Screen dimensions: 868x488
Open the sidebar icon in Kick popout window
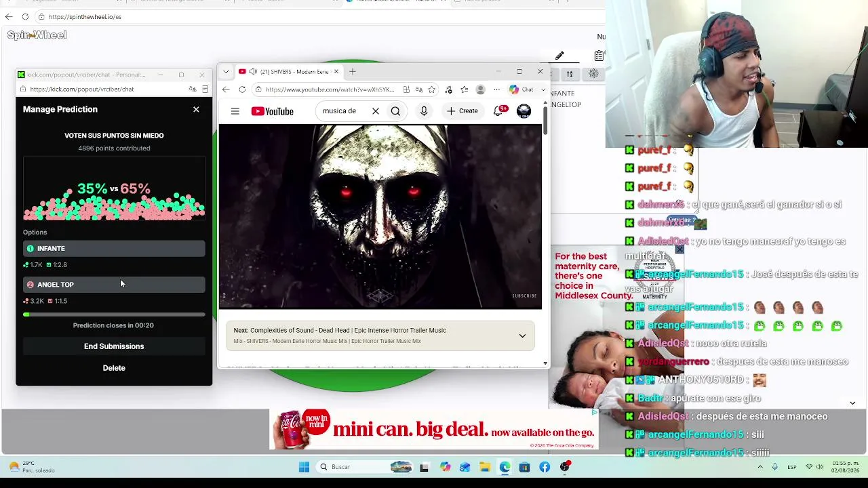tap(205, 89)
